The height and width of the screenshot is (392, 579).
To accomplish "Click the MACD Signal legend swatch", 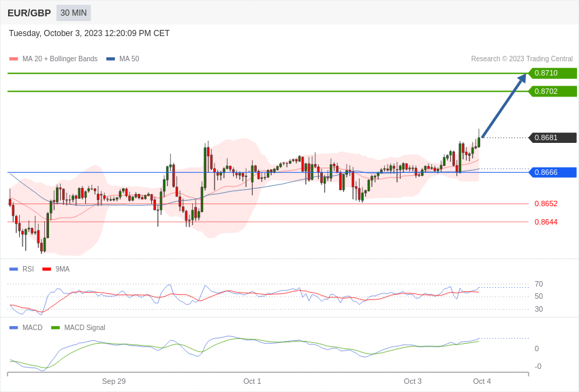I will pos(55,327).
